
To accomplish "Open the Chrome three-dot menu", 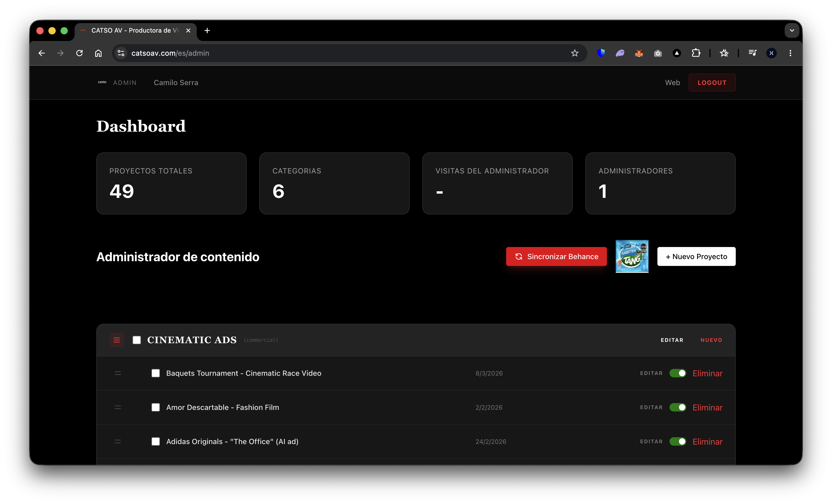I will coord(790,53).
